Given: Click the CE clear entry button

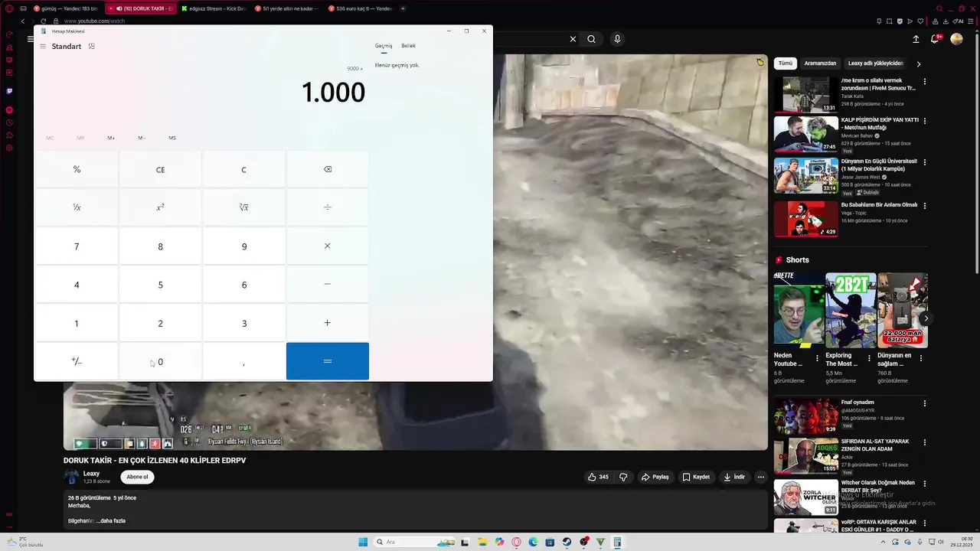Looking at the screenshot, I should pyautogui.click(x=160, y=169).
